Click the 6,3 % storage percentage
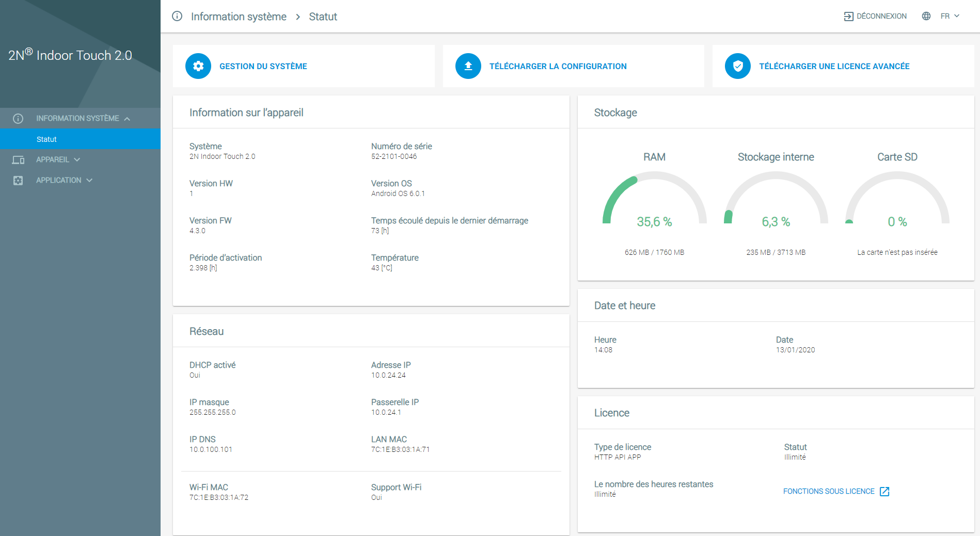Screen dimensions: 980x536 point(776,221)
